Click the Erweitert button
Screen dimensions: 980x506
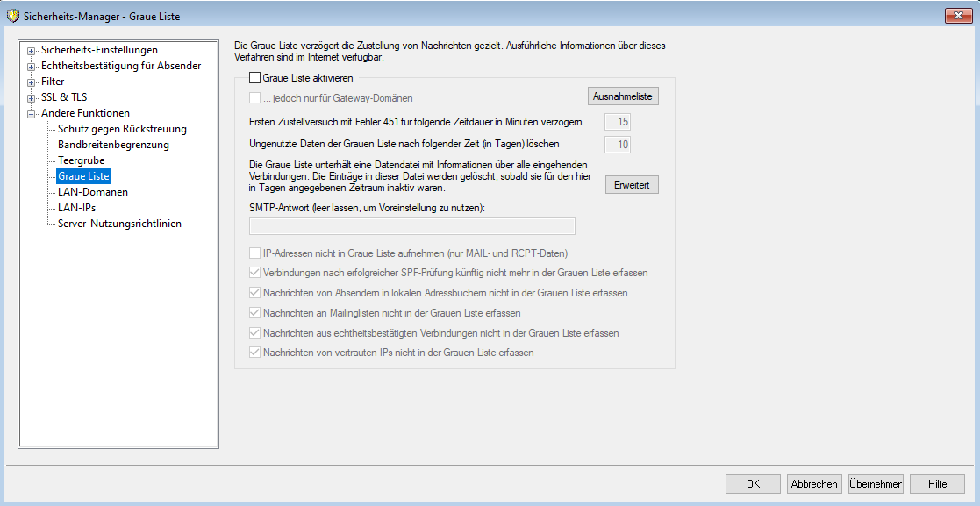pos(632,184)
